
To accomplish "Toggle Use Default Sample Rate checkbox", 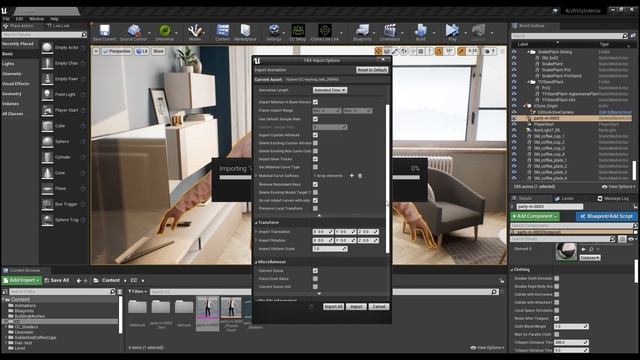I will pyautogui.click(x=315, y=119).
